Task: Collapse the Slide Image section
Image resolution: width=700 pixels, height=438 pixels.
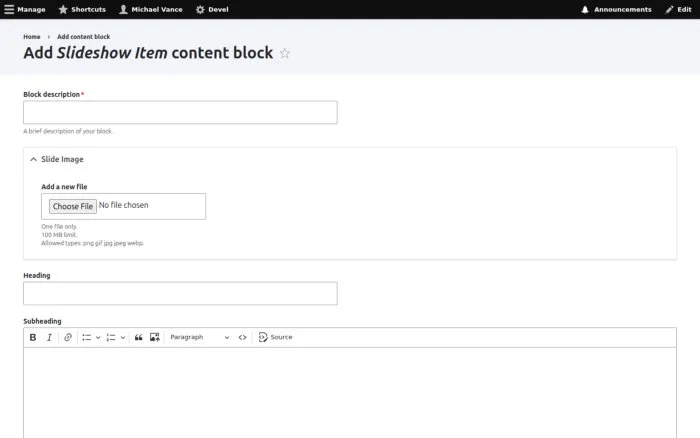Action: point(57,159)
